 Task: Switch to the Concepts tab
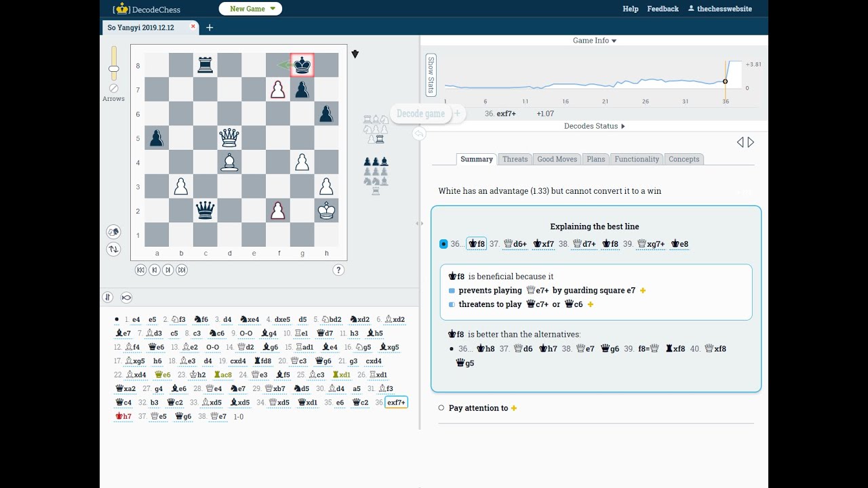[684, 159]
